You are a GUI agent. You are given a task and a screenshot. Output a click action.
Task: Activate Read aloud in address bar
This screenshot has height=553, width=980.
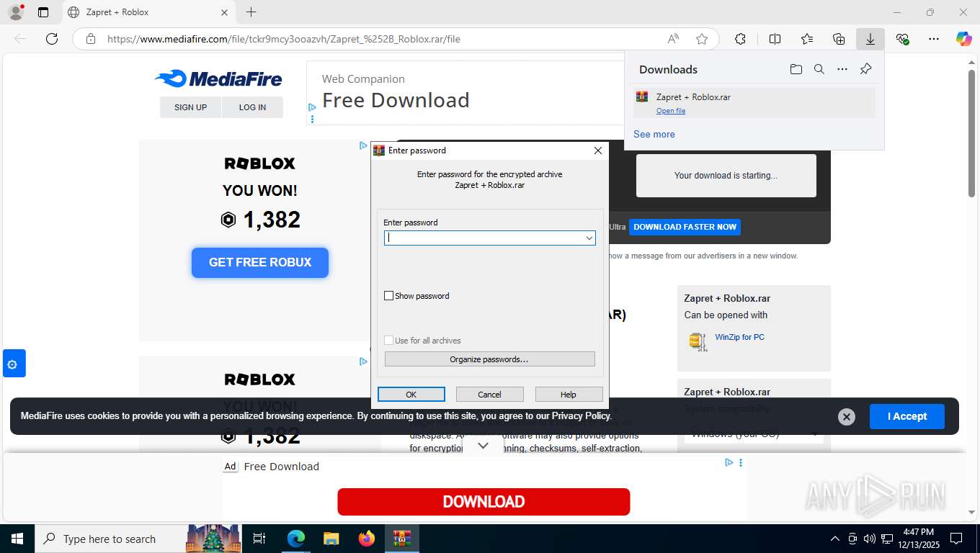point(673,39)
